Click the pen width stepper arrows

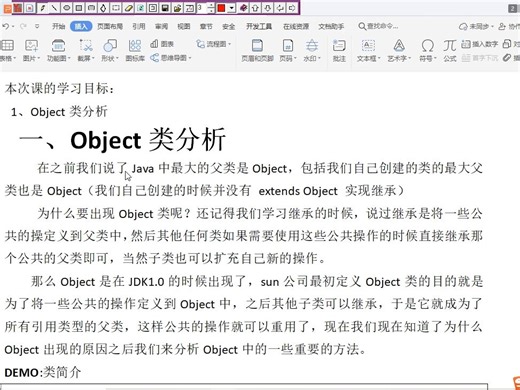(211, 8)
